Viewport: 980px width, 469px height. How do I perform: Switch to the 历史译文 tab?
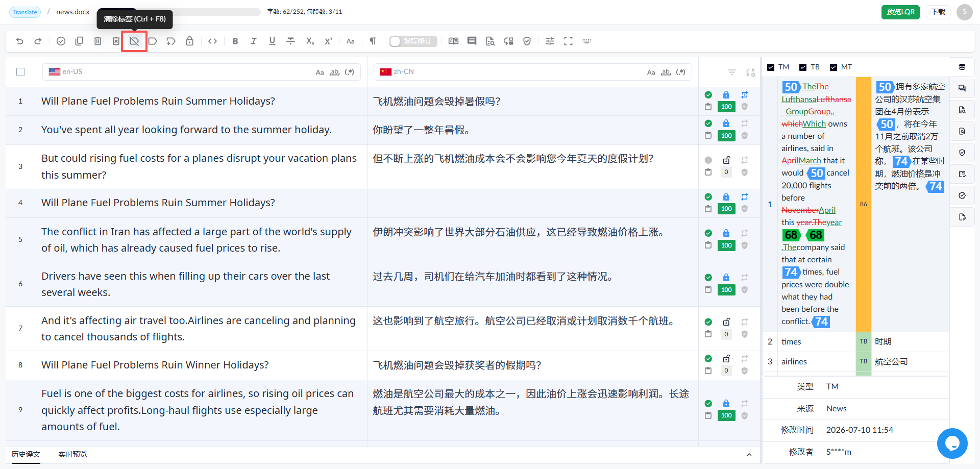pos(26,454)
